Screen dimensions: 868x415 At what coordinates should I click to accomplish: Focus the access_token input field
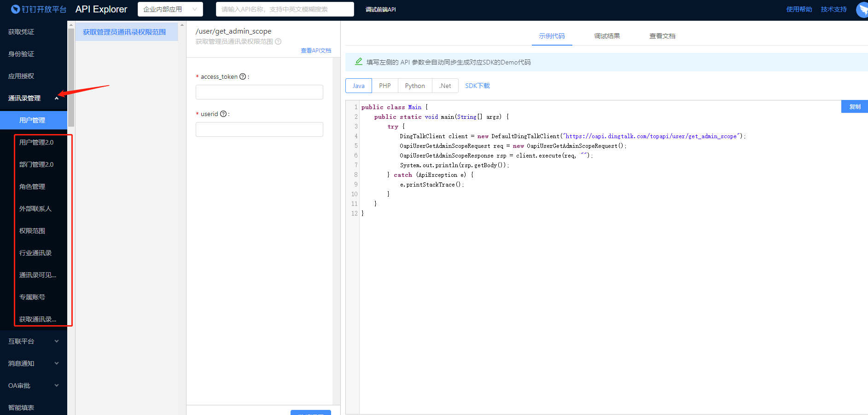(x=259, y=92)
